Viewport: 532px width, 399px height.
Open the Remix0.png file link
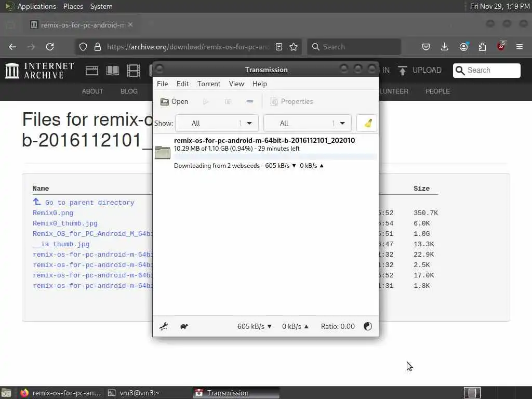click(53, 213)
